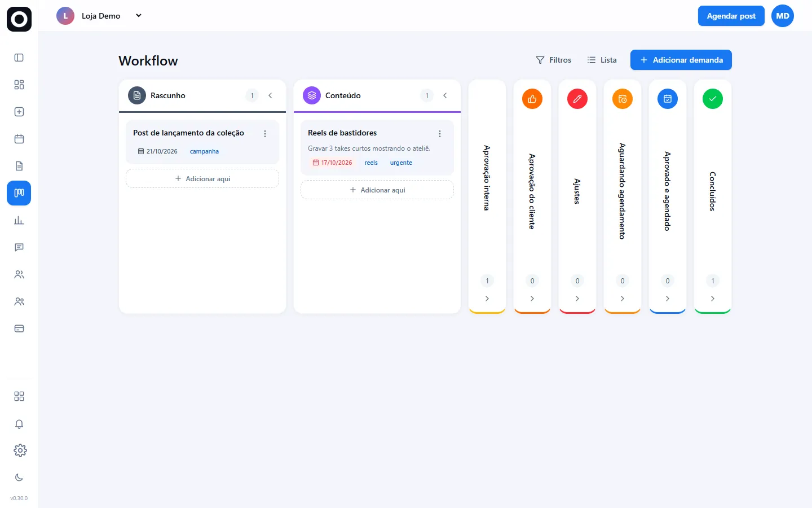This screenshot has height=508, width=812.
Task: Click the Ajustes pencil icon
Action: point(577,99)
